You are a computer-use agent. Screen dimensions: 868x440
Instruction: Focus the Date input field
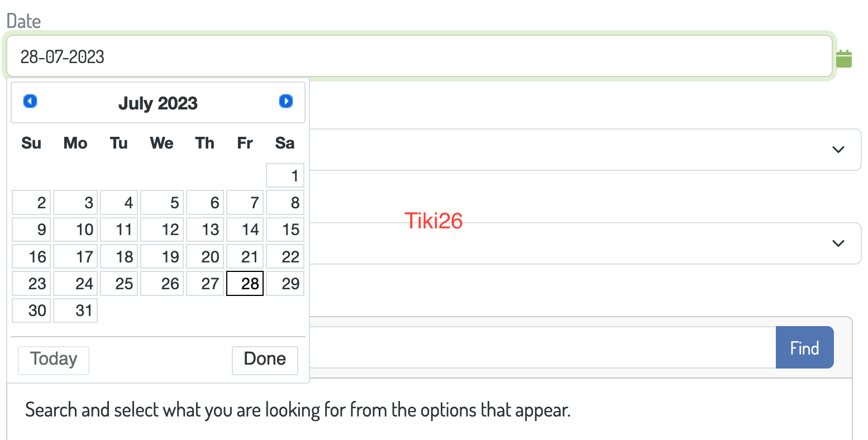[x=419, y=56]
